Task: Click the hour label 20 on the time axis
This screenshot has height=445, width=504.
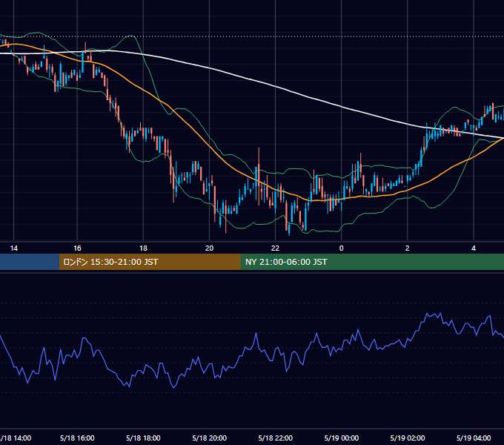Action: pyautogui.click(x=209, y=248)
